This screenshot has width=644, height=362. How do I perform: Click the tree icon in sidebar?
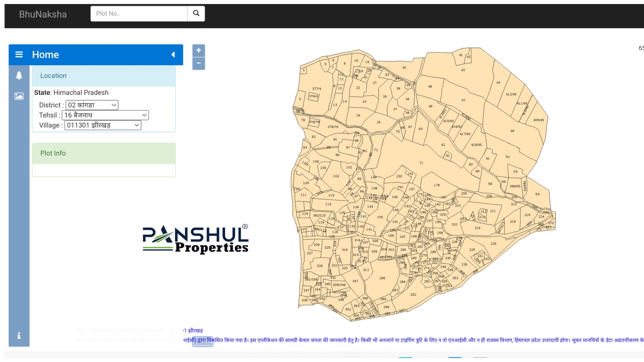[19, 75]
